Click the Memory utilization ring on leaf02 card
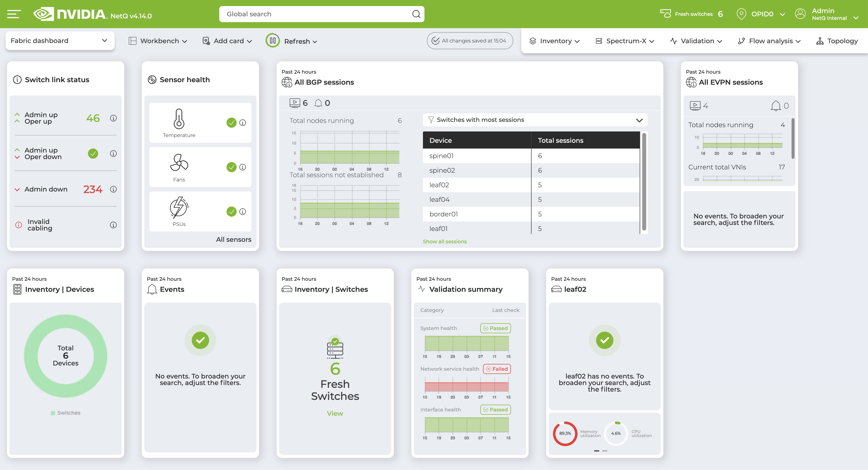Image resolution: width=868 pixels, height=470 pixels. click(x=565, y=434)
